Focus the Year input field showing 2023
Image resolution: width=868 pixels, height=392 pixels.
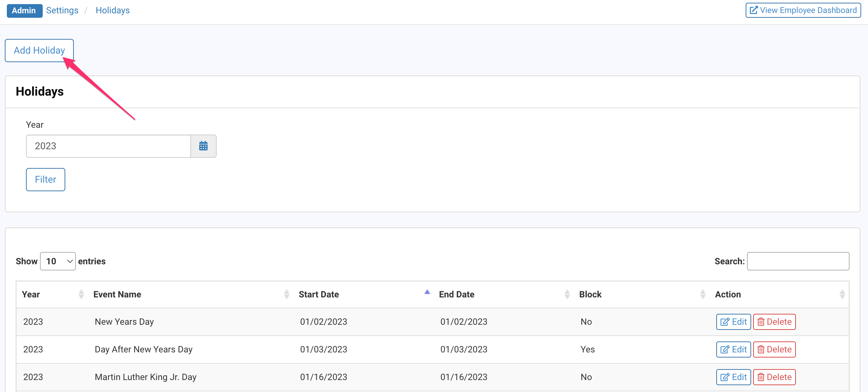(108, 146)
